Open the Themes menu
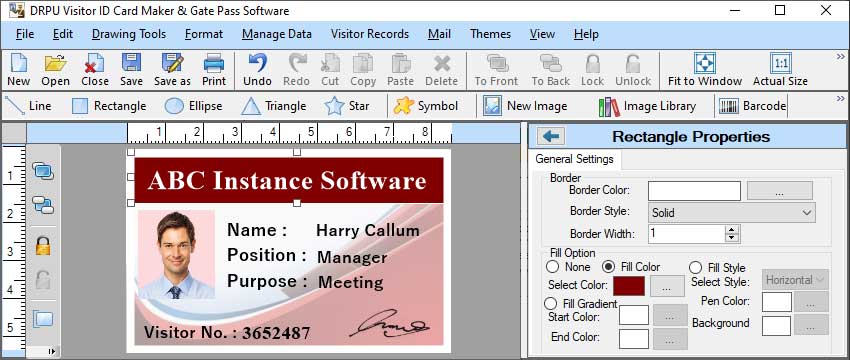850x360 pixels. [x=490, y=34]
